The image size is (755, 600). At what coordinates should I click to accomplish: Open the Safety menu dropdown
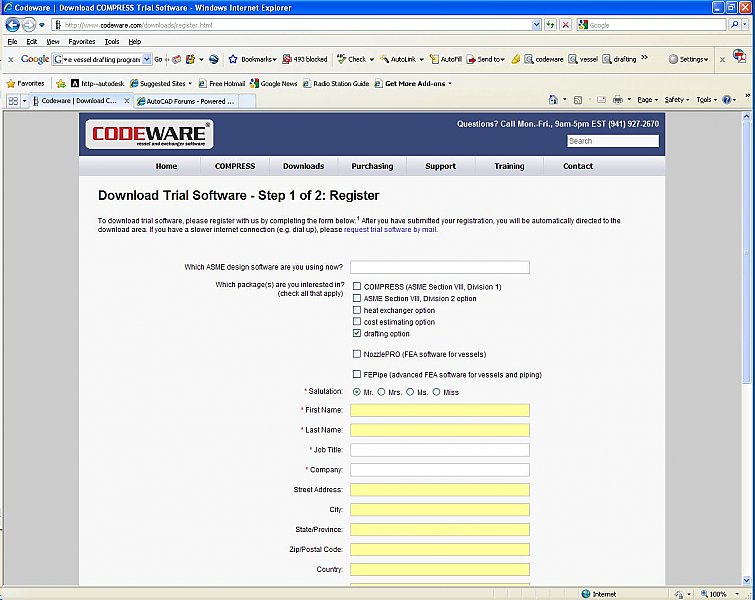tap(677, 100)
